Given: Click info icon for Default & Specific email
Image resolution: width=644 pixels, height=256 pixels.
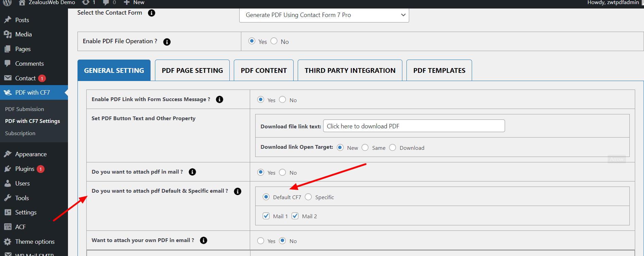Looking at the screenshot, I should click(238, 191).
